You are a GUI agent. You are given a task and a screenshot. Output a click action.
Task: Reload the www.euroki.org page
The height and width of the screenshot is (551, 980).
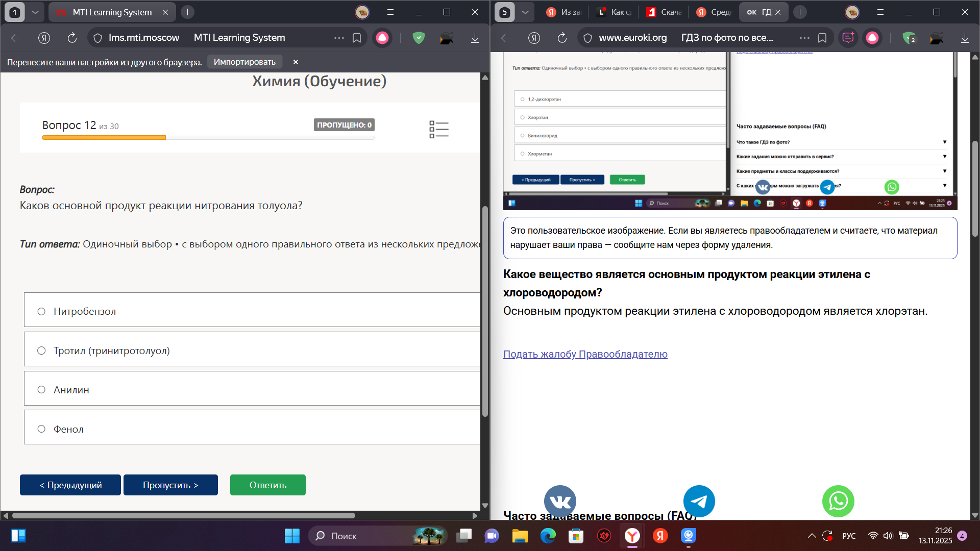click(562, 37)
